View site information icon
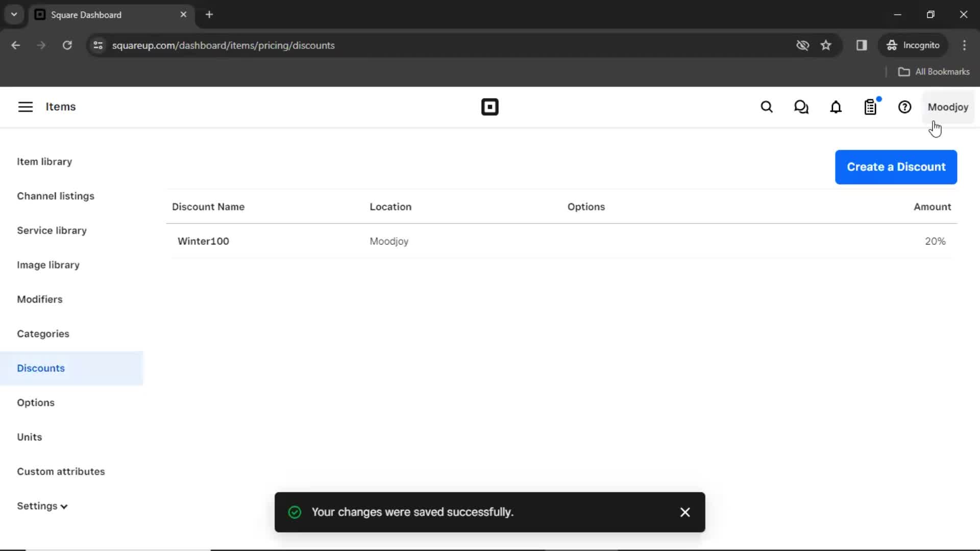The height and width of the screenshot is (551, 980). point(98,45)
